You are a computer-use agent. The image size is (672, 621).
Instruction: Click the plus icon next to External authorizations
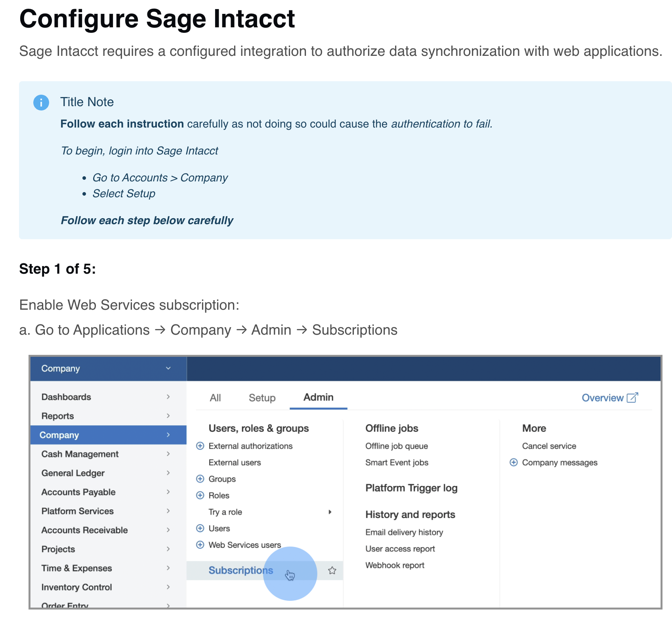[x=200, y=446]
